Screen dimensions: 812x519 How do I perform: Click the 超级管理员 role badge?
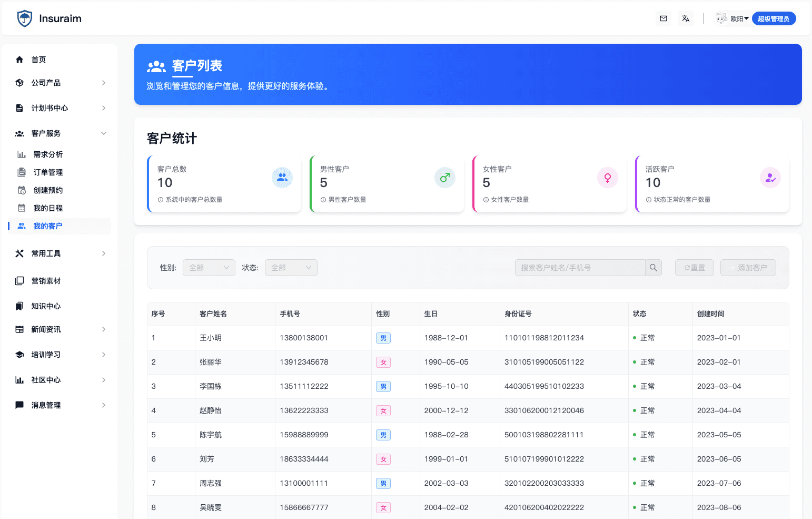(x=774, y=18)
